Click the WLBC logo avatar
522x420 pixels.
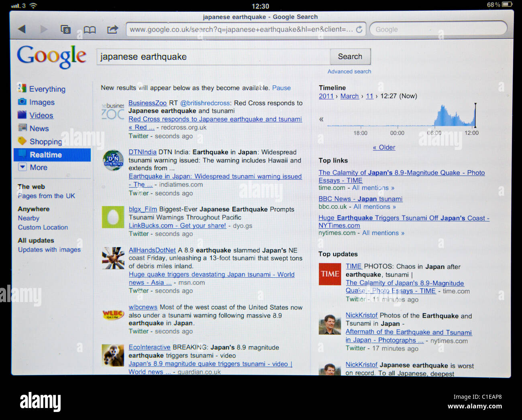click(113, 314)
